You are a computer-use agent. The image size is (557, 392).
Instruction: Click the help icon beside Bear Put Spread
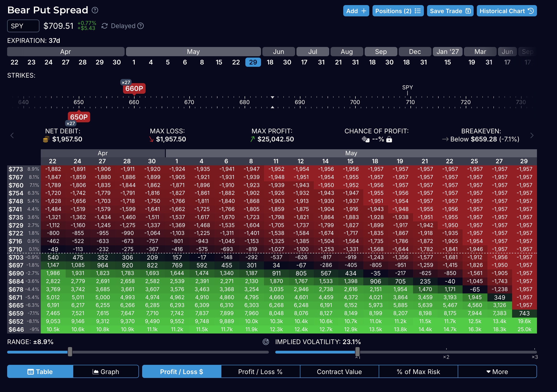click(x=95, y=10)
